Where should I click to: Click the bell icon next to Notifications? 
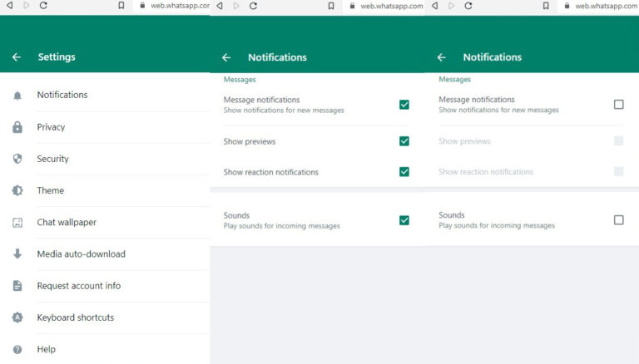[17, 96]
